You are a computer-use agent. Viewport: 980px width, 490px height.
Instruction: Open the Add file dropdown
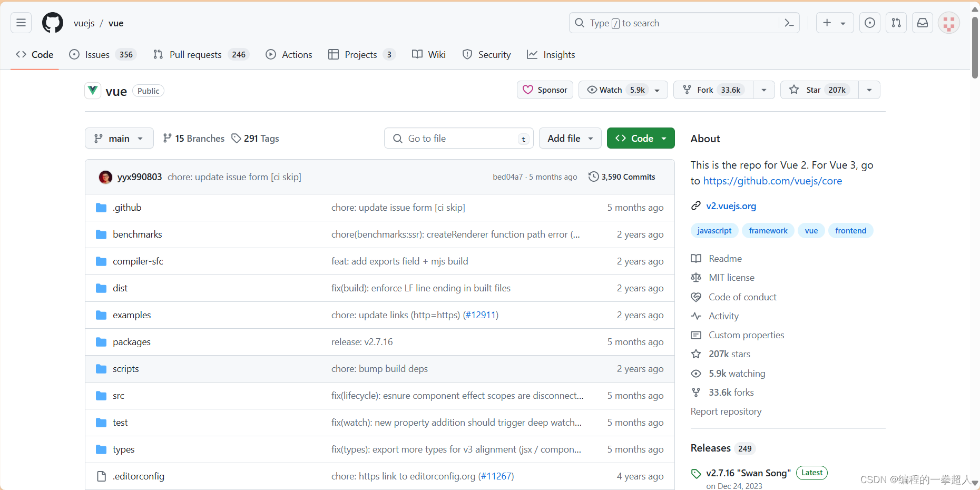click(x=570, y=138)
